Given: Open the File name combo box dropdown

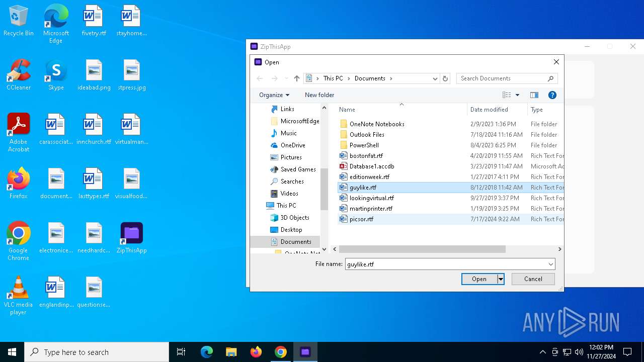Looking at the screenshot, I should coord(551,264).
